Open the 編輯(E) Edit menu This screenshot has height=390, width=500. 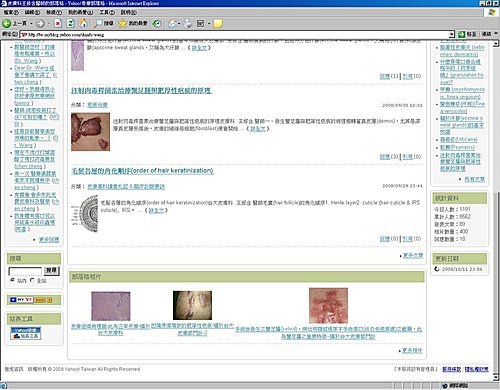[32, 12]
